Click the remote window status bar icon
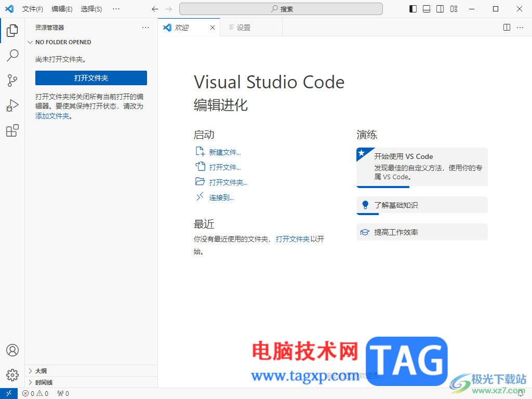This screenshot has width=532, height=399. click(9, 394)
